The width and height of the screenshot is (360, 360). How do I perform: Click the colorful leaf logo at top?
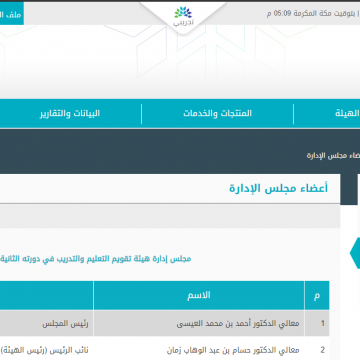(183, 13)
